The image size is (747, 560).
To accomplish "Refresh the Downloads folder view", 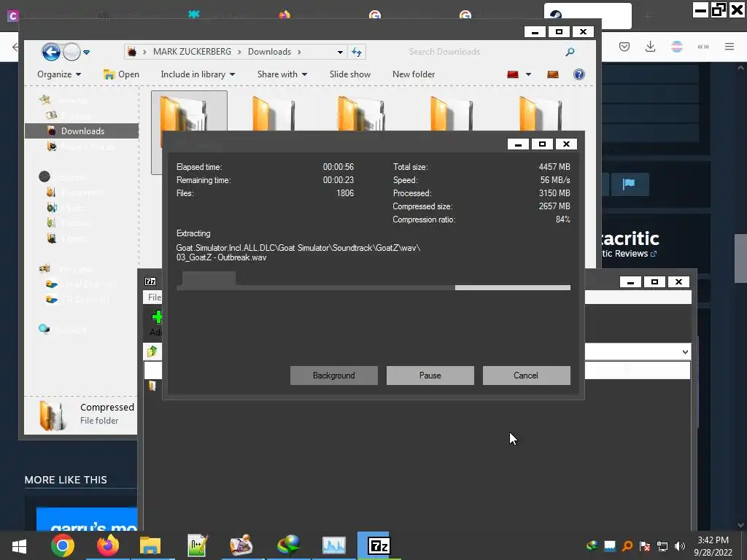I will tap(357, 52).
